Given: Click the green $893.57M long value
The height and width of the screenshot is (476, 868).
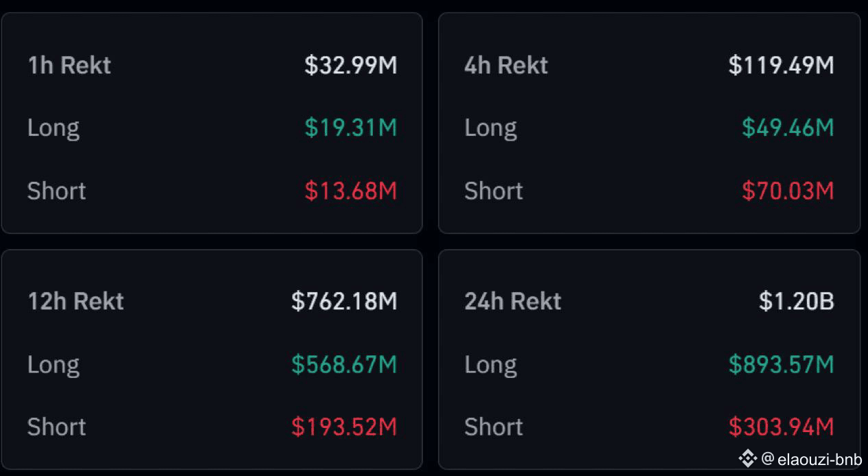Looking at the screenshot, I should [782, 364].
